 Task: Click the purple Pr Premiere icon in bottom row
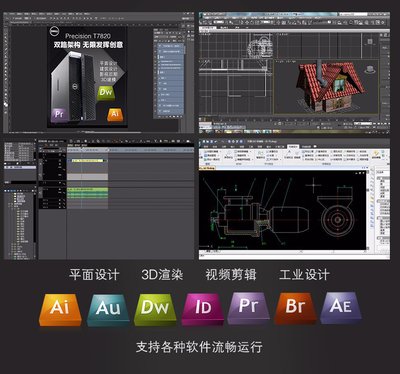click(249, 308)
